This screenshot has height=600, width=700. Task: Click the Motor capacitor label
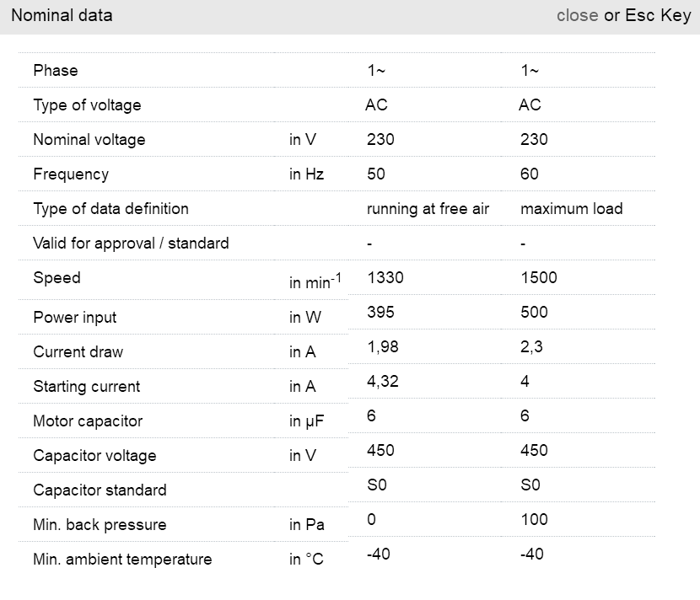88,421
